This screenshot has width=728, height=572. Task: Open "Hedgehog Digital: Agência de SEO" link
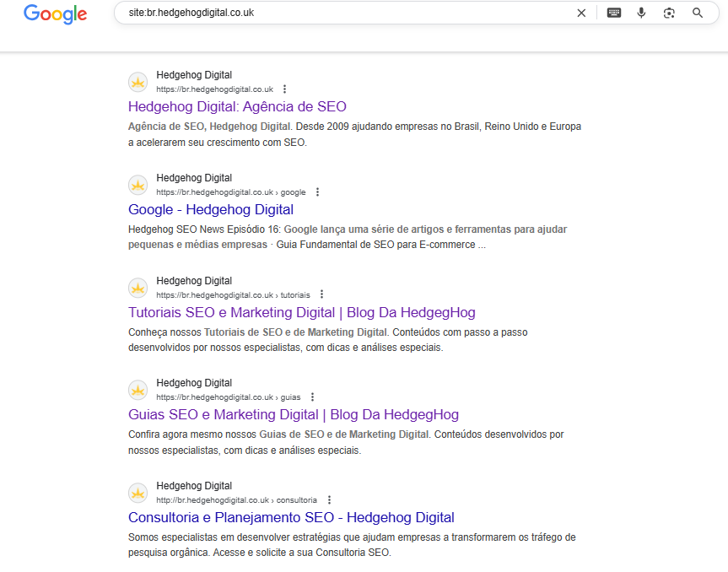tap(237, 107)
